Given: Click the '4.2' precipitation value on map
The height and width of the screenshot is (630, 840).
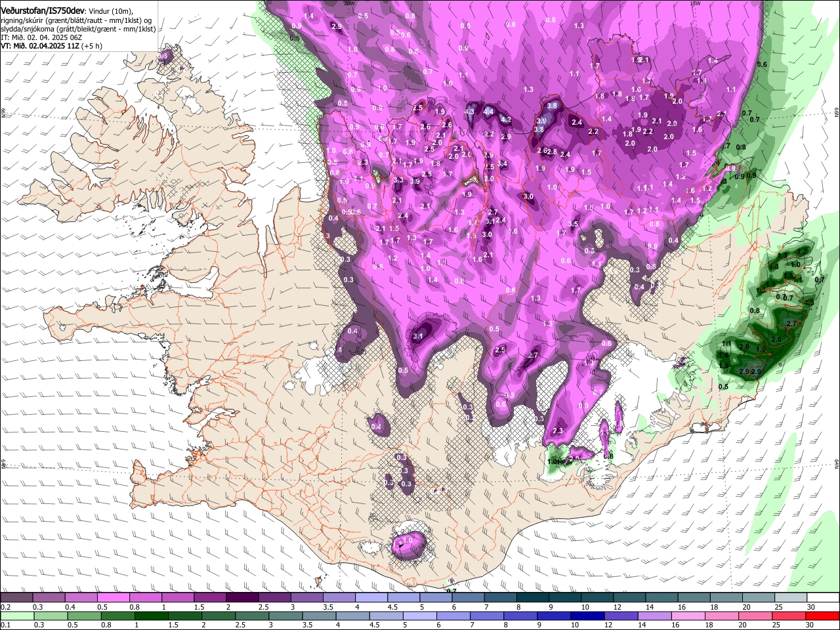Looking at the screenshot, I should tap(506, 120).
